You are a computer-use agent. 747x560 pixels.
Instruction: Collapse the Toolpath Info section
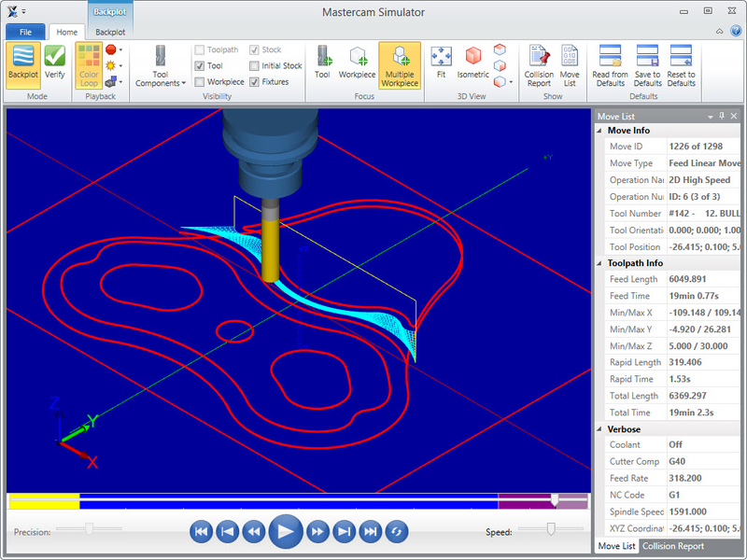[x=599, y=263]
